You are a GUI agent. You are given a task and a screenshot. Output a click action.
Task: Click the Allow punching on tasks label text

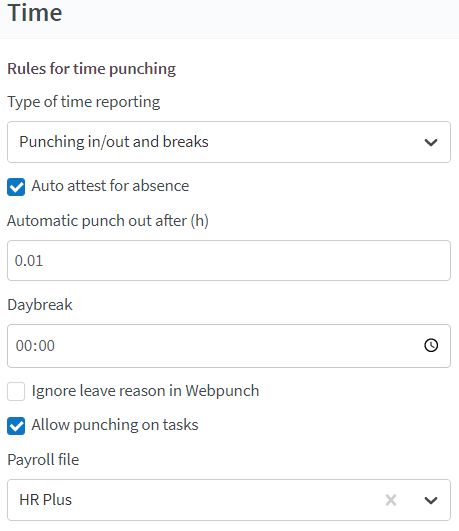(115, 425)
